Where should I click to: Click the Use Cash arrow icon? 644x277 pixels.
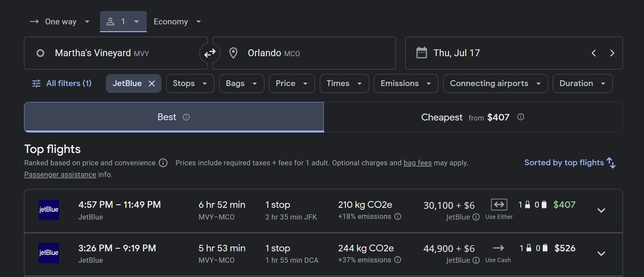(499, 248)
